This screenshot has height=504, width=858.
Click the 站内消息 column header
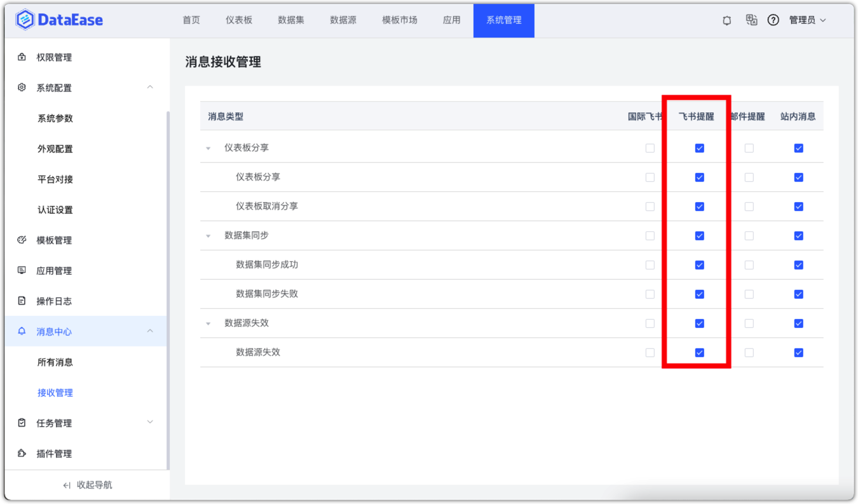[798, 117]
